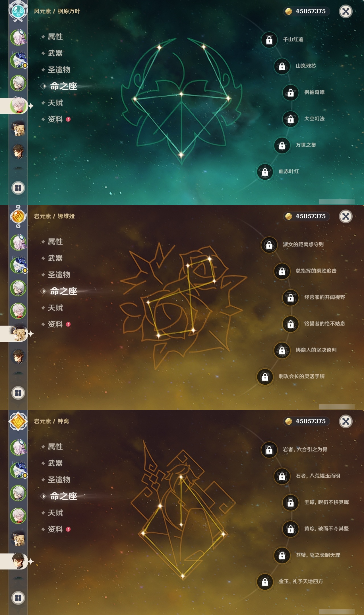Screen dimensions: 364x615
Task: Click the lock icon for 岩者, 六合引之为骨
Action: click(x=269, y=450)
